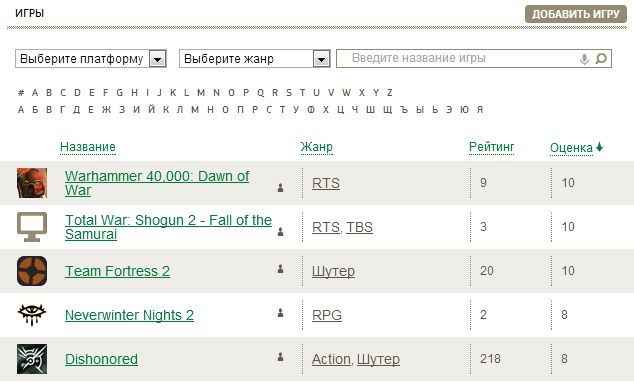Click the Neverwinter Nights 2 eye icon

[32, 315]
